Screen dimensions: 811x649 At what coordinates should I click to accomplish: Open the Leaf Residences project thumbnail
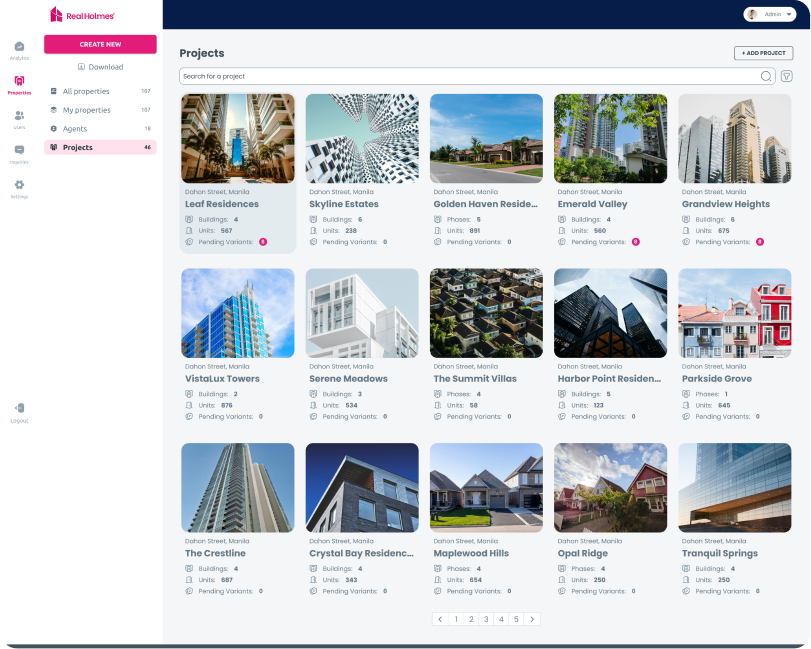pos(237,138)
